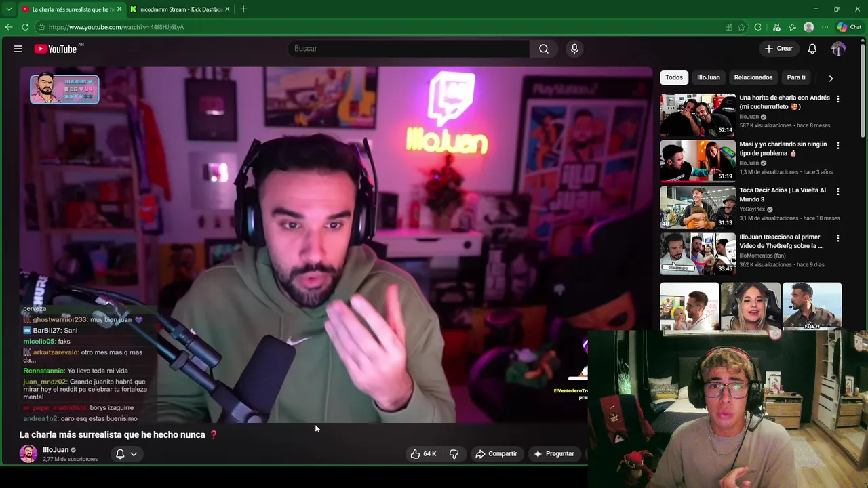Click the 'Preguntar' button
This screenshot has width=868, height=488.
pos(553,454)
